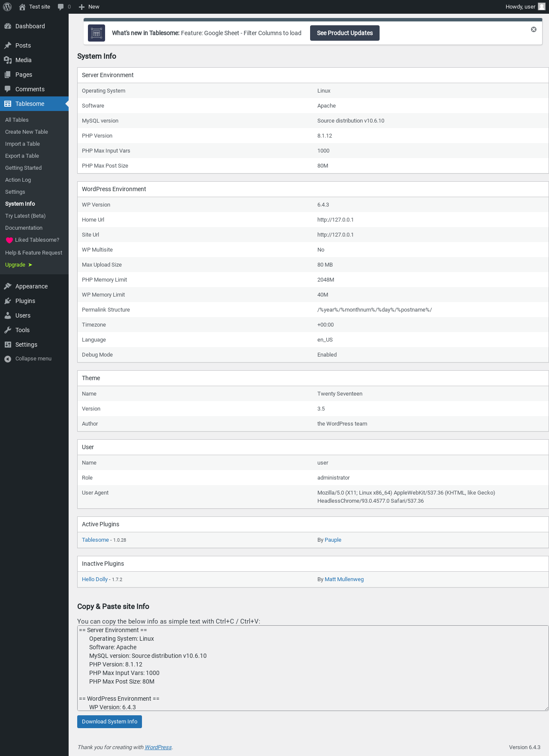Dismiss the Tablesome update notice

click(534, 30)
